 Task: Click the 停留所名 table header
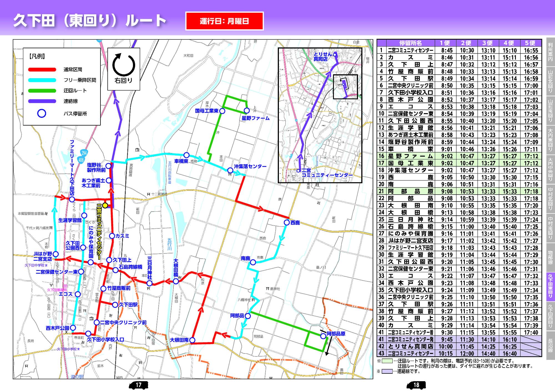[x=410, y=43]
